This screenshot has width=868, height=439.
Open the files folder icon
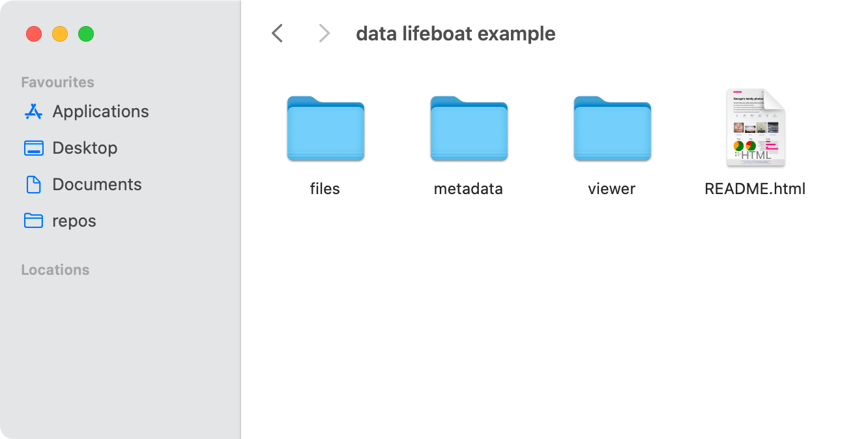tap(325, 128)
